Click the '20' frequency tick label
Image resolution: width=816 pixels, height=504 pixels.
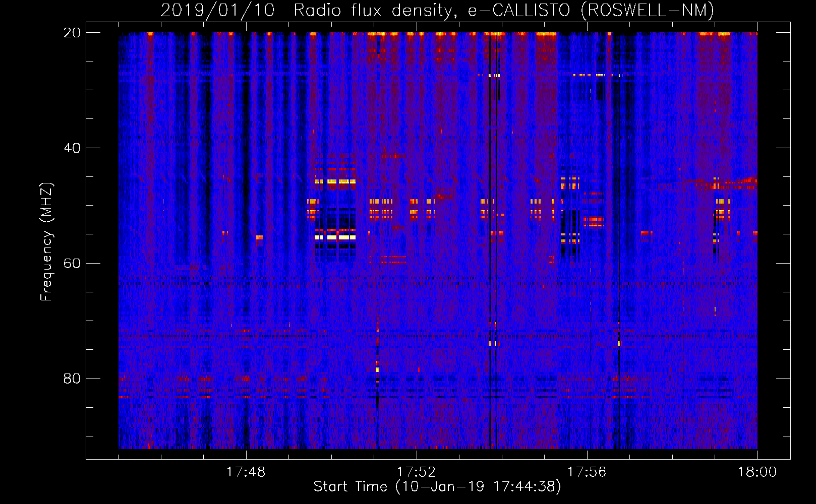[x=72, y=33]
